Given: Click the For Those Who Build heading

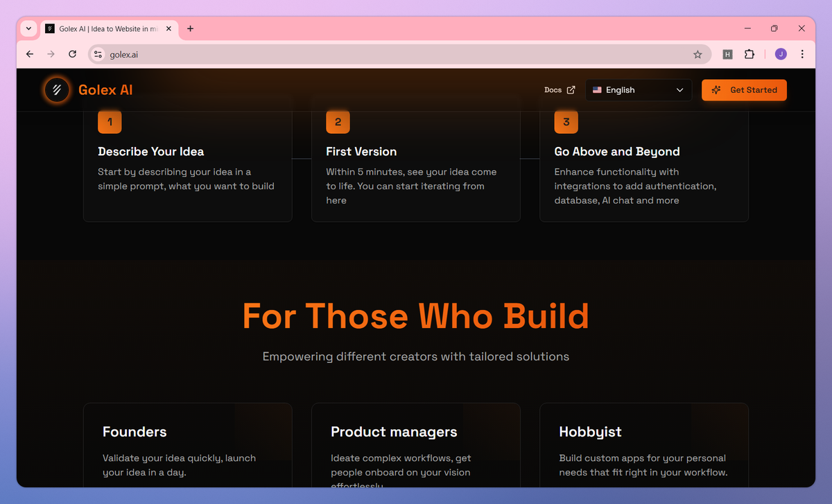Looking at the screenshot, I should point(416,316).
